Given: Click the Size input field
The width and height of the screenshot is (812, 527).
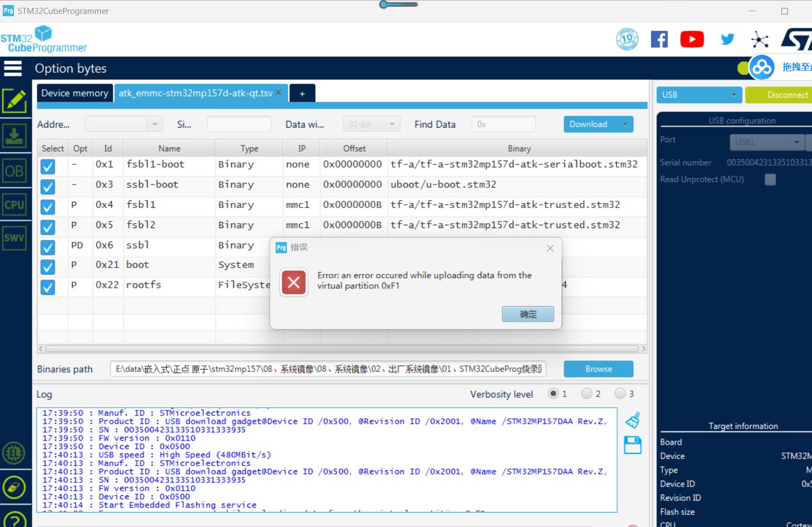Looking at the screenshot, I should pyautogui.click(x=239, y=124).
